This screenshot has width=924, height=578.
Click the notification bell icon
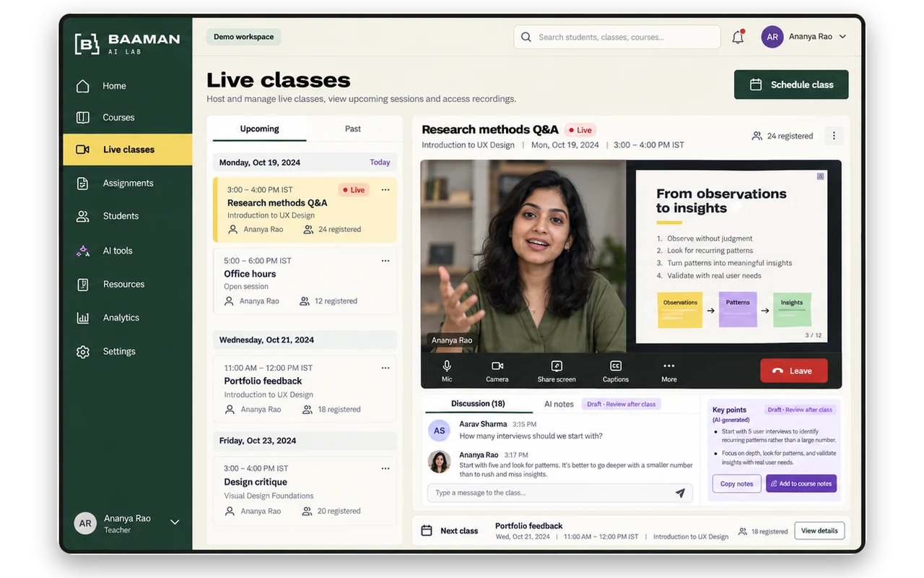tap(738, 37)
